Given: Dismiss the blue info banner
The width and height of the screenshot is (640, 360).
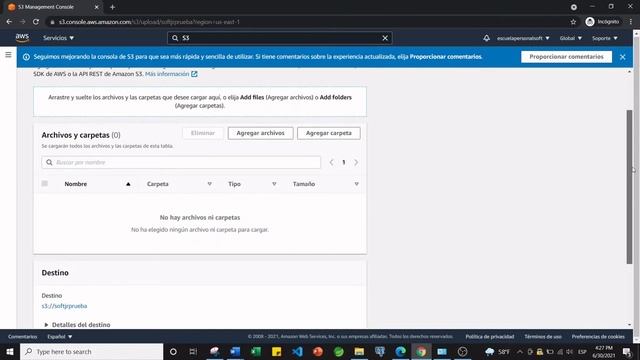Looking at the screenshot, I should (622, 57).
